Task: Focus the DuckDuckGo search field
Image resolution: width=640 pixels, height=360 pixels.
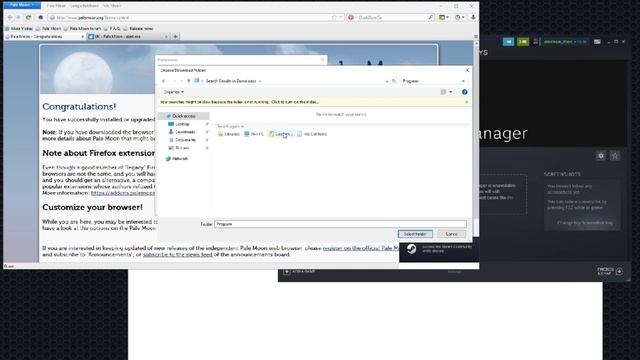Action: (x=391, y=18)
